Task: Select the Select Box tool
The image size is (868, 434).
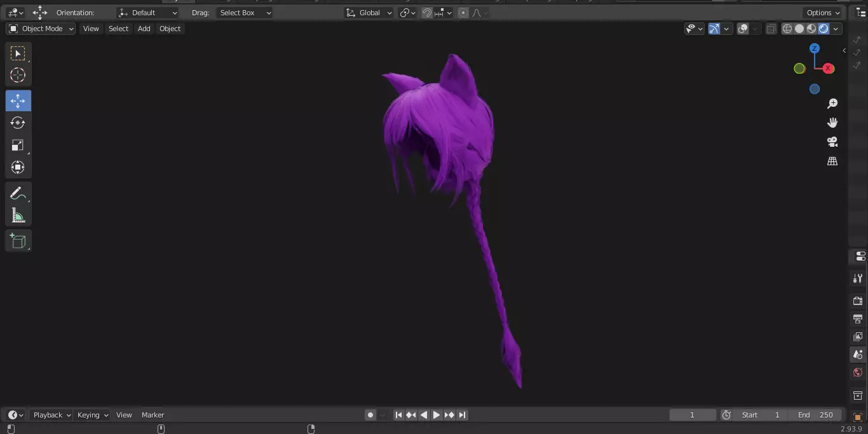Action: click(18, 53)
